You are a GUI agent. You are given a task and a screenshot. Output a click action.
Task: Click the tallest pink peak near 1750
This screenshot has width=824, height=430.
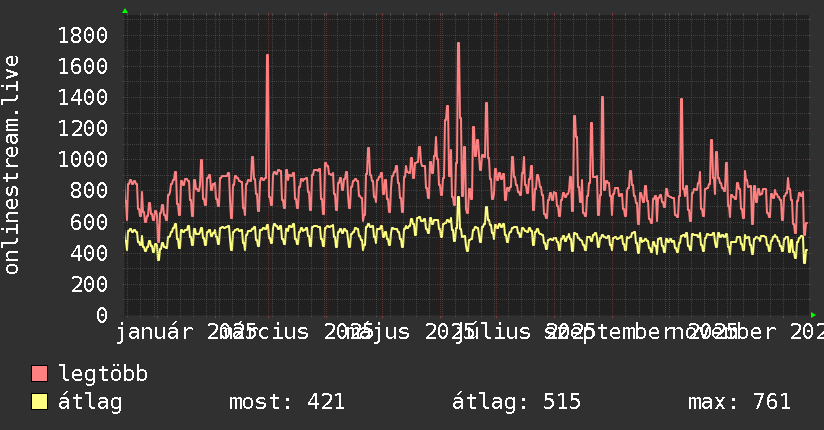point(458,44)
